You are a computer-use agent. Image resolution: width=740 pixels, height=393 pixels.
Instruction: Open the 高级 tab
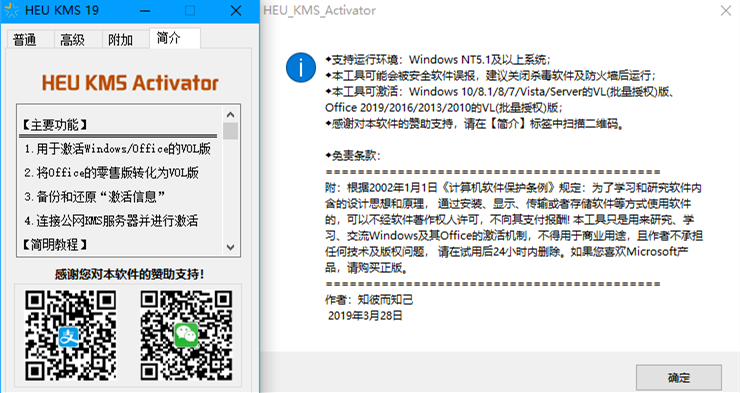(x=78, y=40)
